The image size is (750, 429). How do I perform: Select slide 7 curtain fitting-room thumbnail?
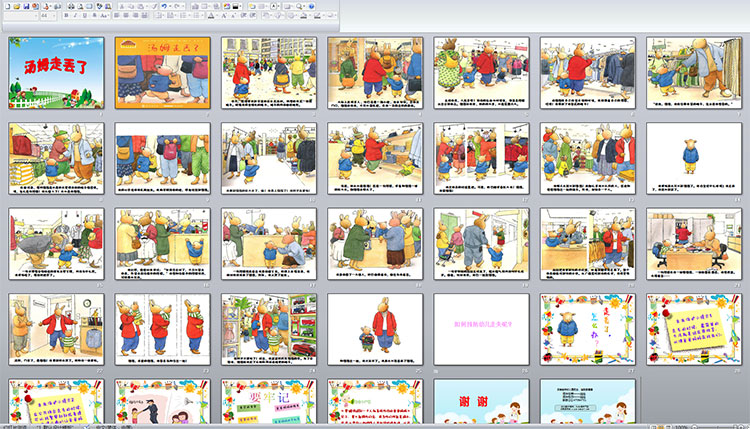pyautogui.click(x=694, y=73)
